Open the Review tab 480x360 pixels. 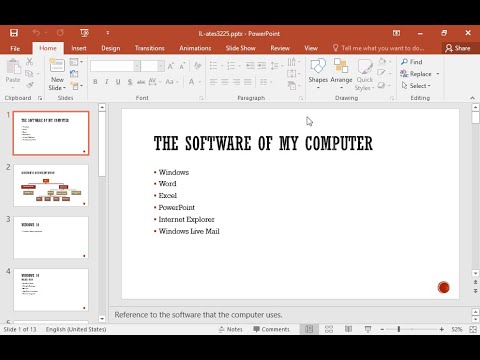[x=280, y=48]
